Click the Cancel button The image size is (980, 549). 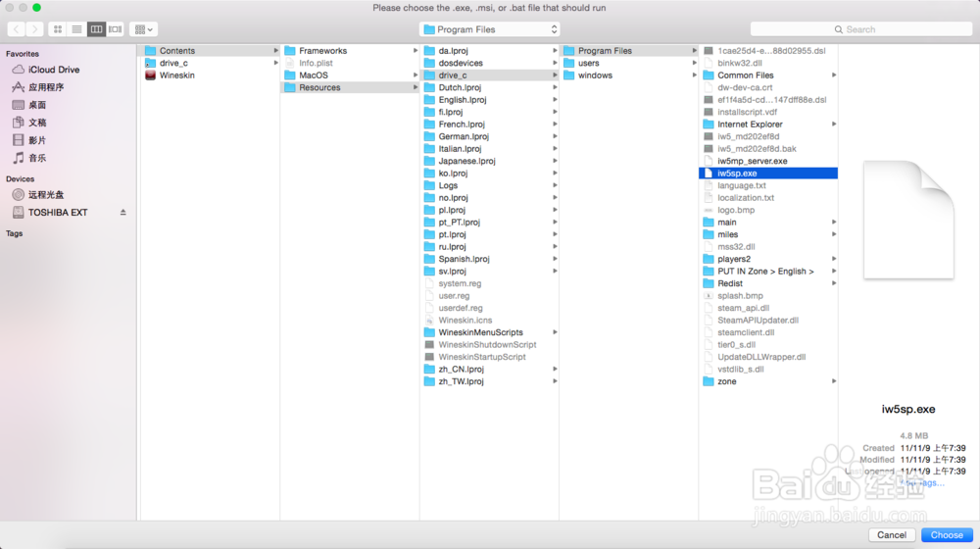(891, 534)
